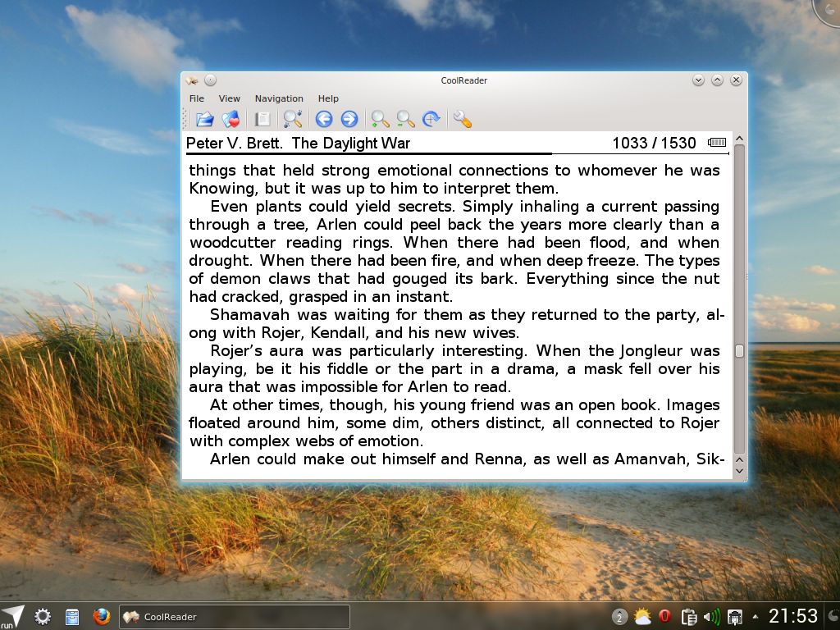Go back with blue left arrow
The width and height of the screenshot is (840, 630).
tap(323, 119)
